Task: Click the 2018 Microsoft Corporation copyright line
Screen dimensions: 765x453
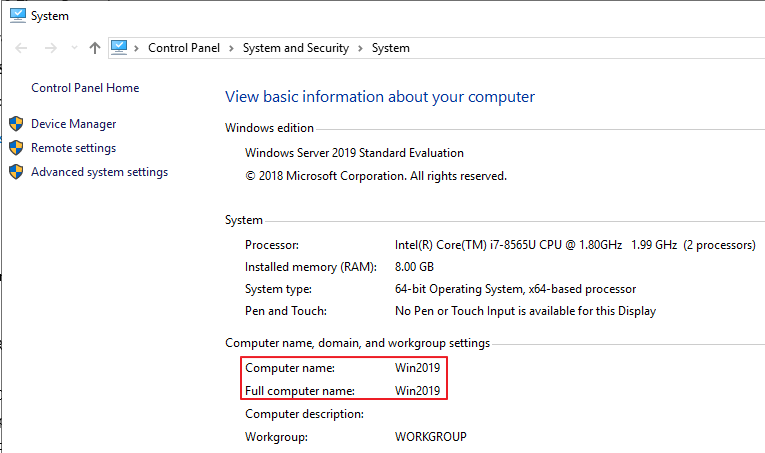Action: (x=376, y=176)
